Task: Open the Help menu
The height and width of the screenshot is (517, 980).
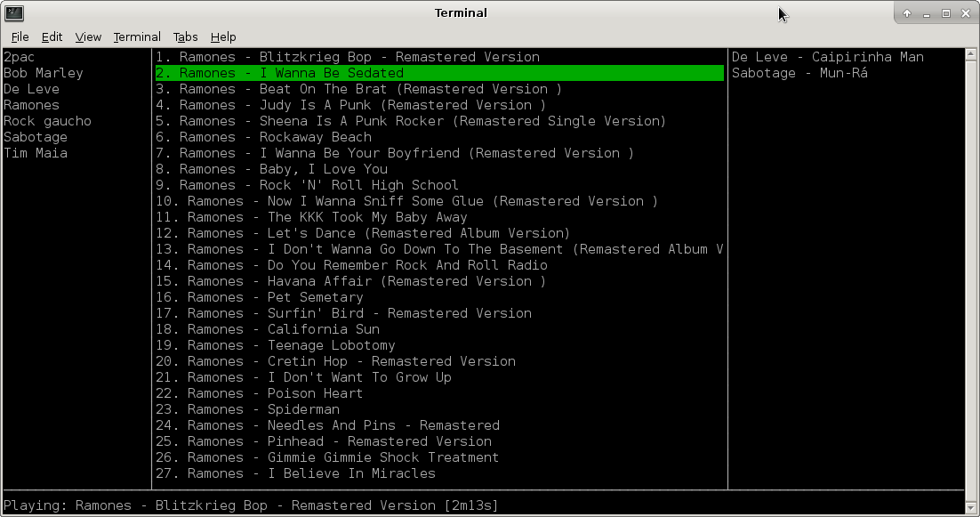Action: pyautogui.click(x=223, y=36)
